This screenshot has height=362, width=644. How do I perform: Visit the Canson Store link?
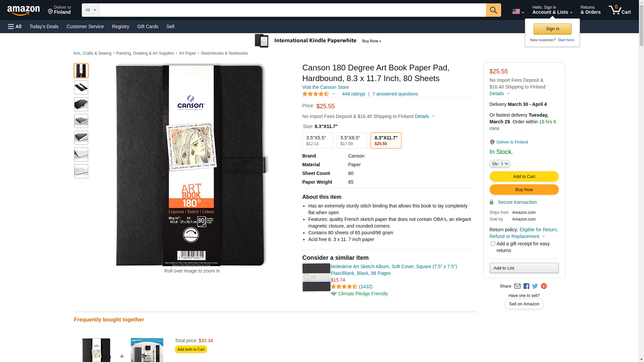[325, 87]
